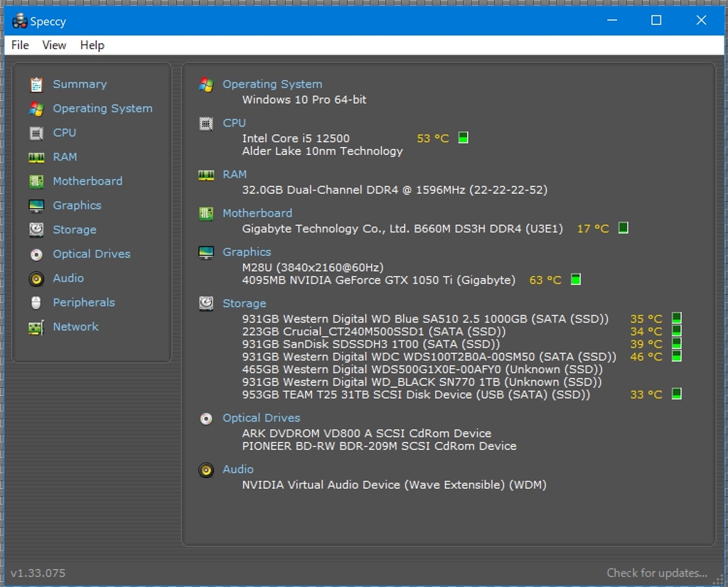Viewport: 728px width, 587px height.
Task: Click the Graphics monitor icon in sidebar
Action: click(36, 205)
